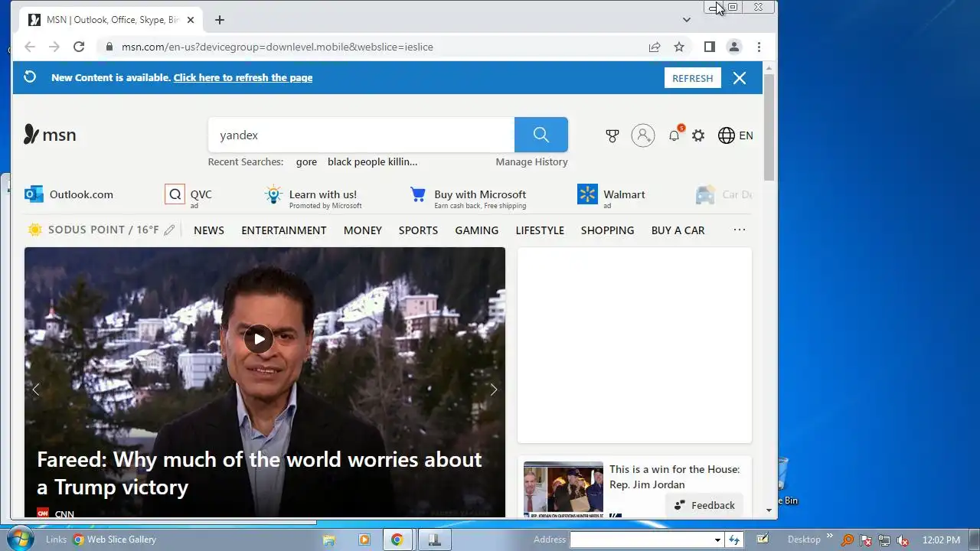This screenshot has height=551, width=980.
Task: Click the network tray icon
Action: [884, 540]
